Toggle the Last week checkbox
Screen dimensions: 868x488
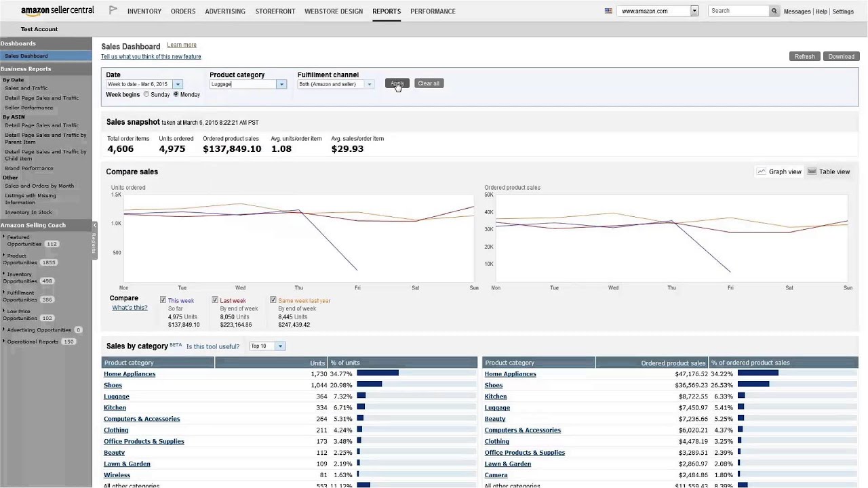coord(215,300)
